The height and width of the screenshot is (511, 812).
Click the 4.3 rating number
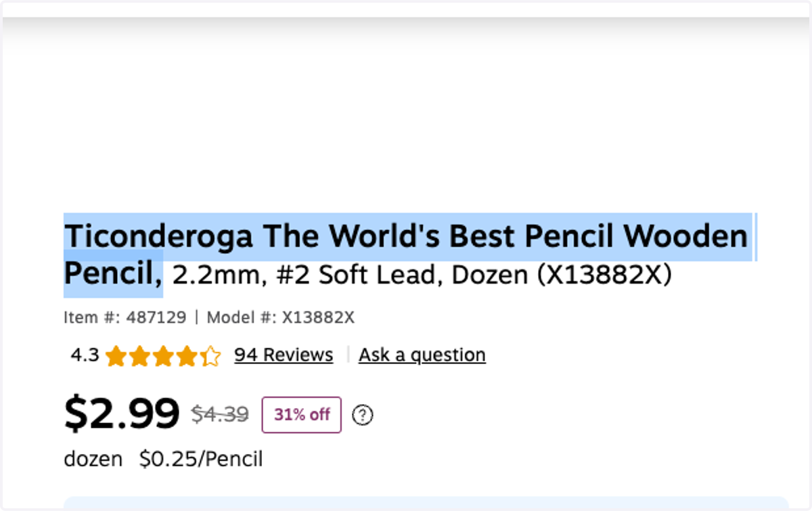click(85, 355)
